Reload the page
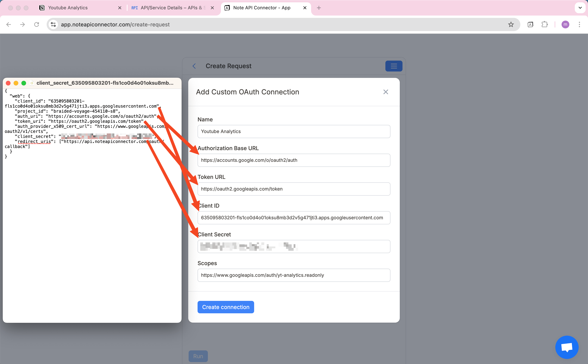The image size is (588, 364). (36, 24)
